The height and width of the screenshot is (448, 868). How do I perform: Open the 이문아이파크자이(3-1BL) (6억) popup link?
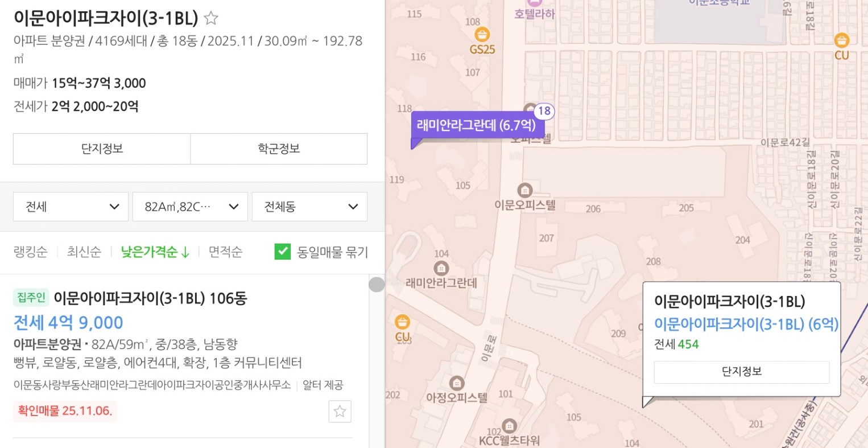click(x=746, y=324)
